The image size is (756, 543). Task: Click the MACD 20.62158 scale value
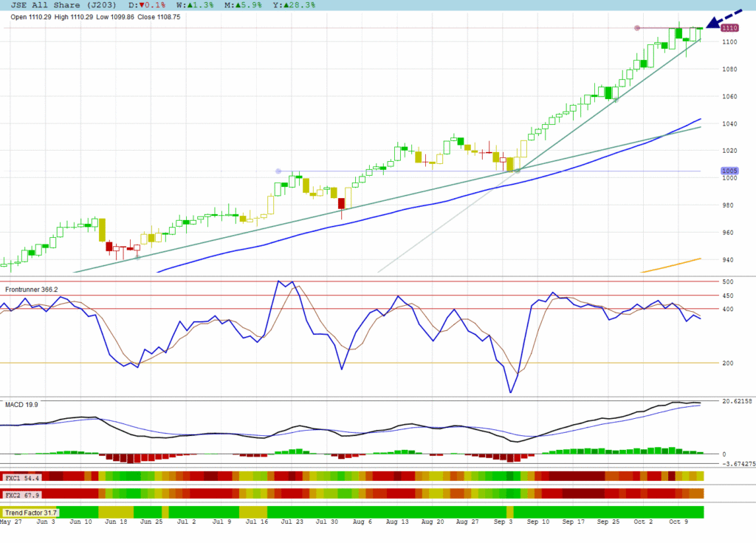735,401
